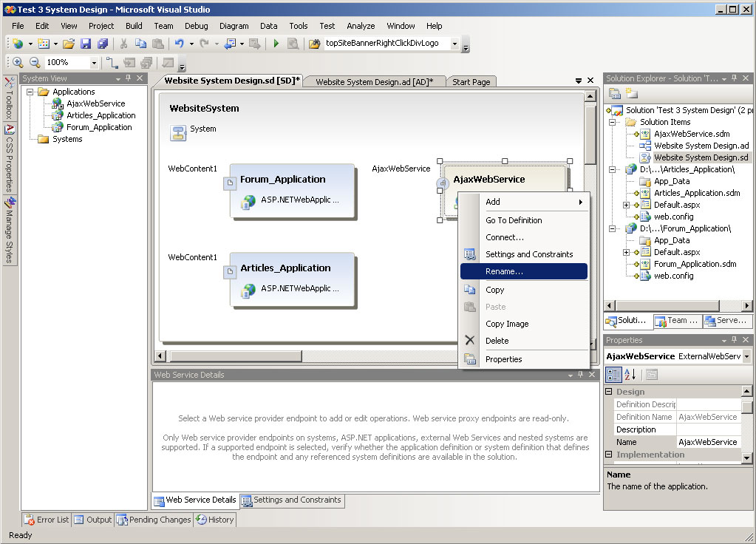This screenshot has width=756, height=544.
Task: Switch to the Start Page tab
Action: click(471, 82)
